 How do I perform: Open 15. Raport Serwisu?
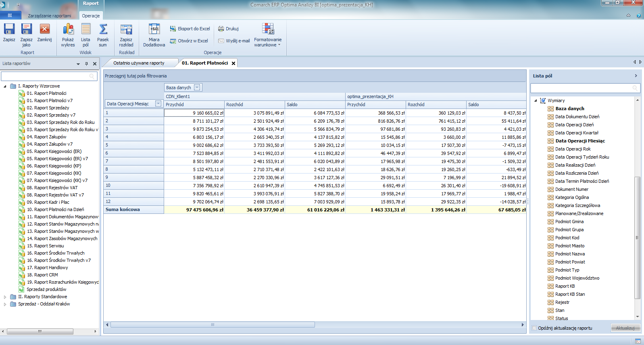(x=45, y=246)
